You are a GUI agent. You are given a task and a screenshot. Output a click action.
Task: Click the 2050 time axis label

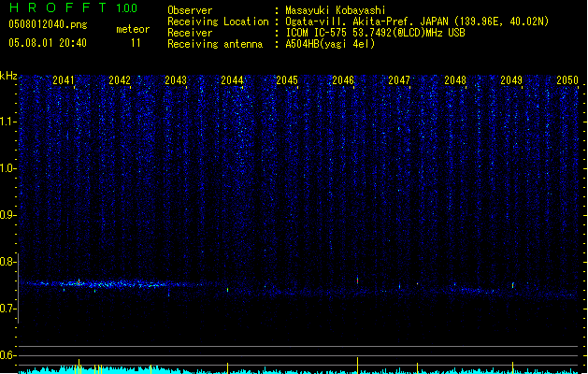[x=567, y=79]
